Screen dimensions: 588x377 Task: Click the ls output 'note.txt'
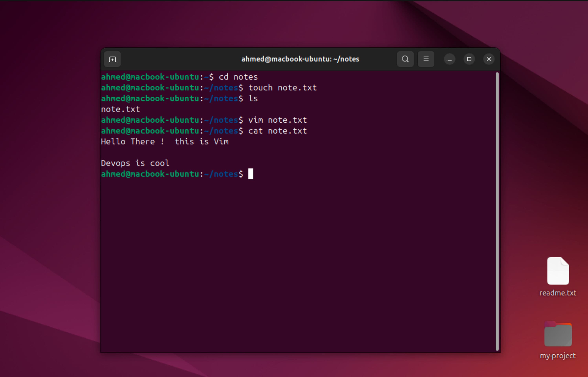tap(120, 109)
